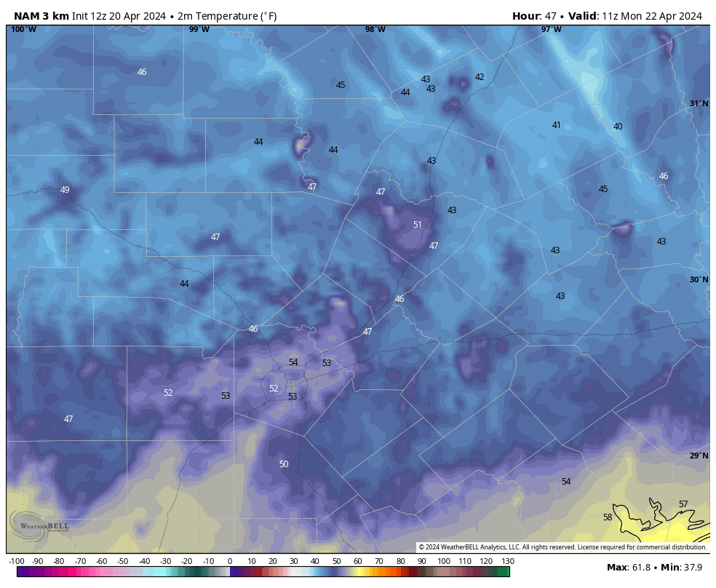Click the 31°N latitude label

699,103
